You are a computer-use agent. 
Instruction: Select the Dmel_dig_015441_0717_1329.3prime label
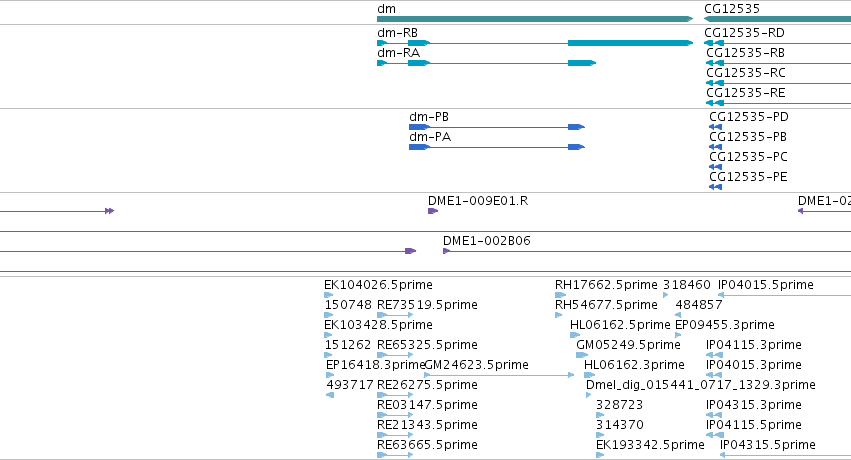pyautogui.click(x=701, y=385)
